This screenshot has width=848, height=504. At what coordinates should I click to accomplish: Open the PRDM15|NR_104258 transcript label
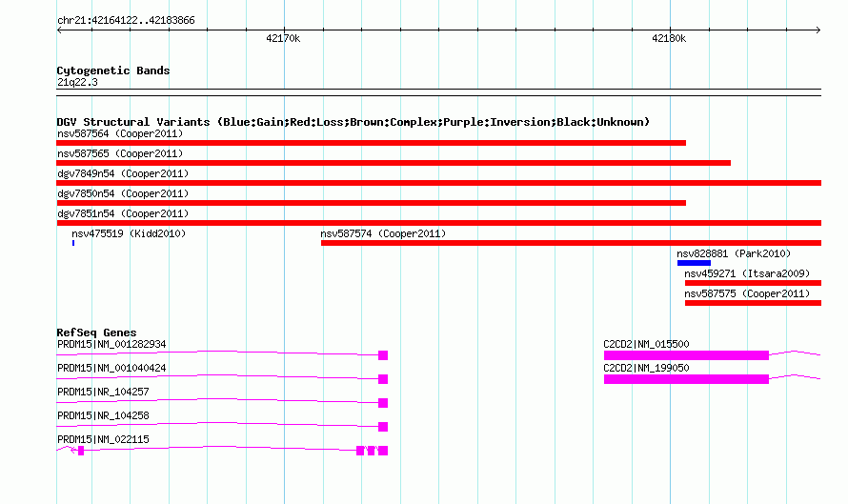pyautogui.click(x=103, y=415)
